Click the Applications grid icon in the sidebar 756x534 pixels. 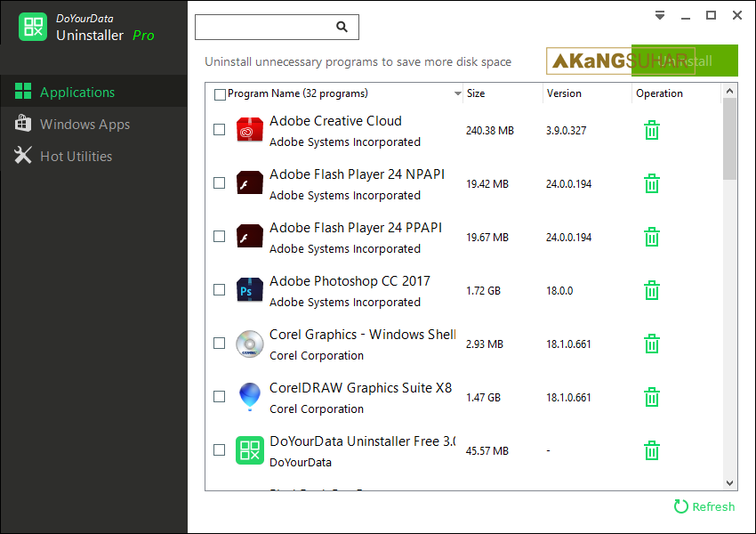coord(23,91)
